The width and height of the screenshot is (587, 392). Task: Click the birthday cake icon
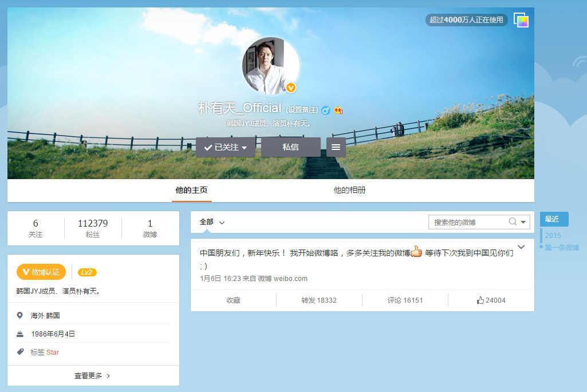click(20, 334)
